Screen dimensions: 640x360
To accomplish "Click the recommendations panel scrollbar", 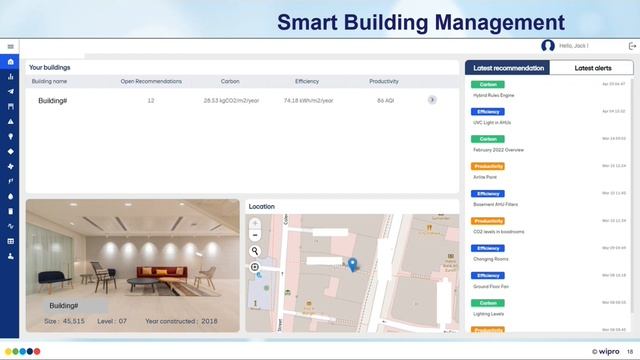I will [x=633, y=196].
